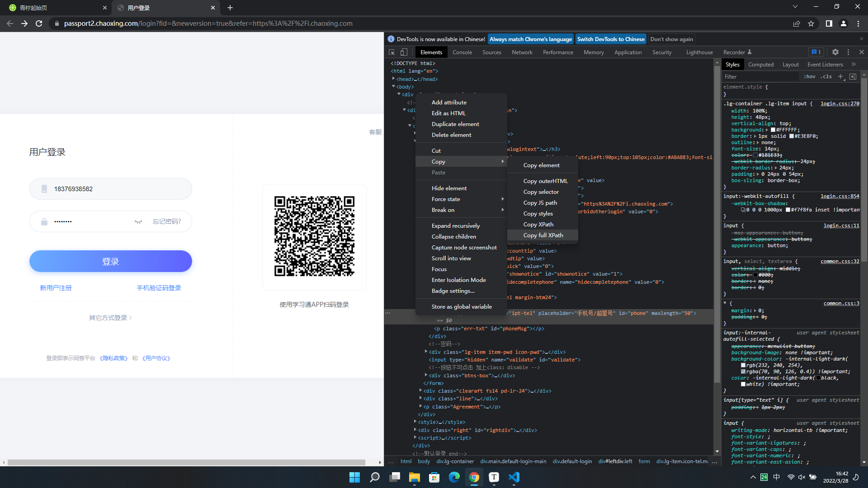Click the #E3E8F0 border color swatch
This screenshot has width=868, height=488.
(792, 136)
